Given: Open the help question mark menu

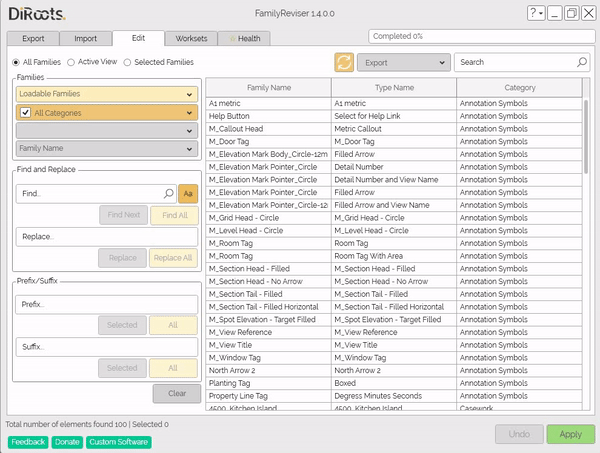Looking at the screenshot, I should [537, 14].
